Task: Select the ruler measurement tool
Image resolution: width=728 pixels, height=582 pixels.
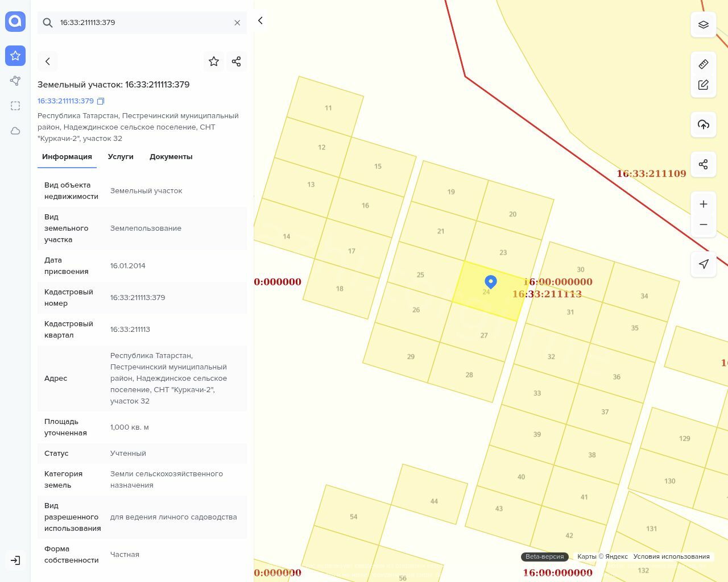Action: pos(703,64)
